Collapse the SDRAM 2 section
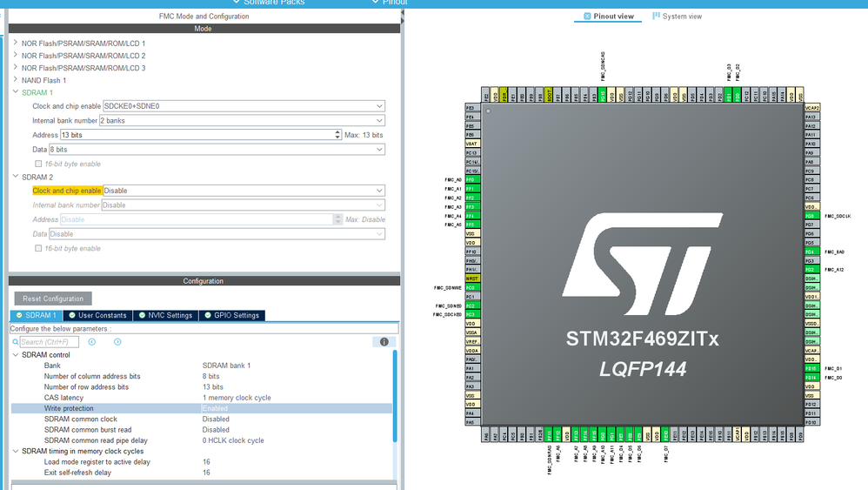This screenshot has width=868, height=490. (x=16, y=176)
